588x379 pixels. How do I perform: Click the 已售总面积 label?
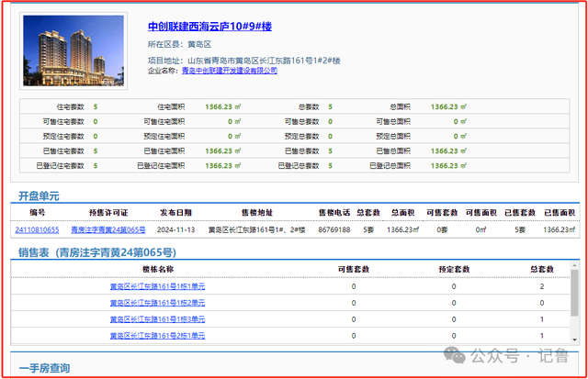pyautogui.click(x=393, y=151)
